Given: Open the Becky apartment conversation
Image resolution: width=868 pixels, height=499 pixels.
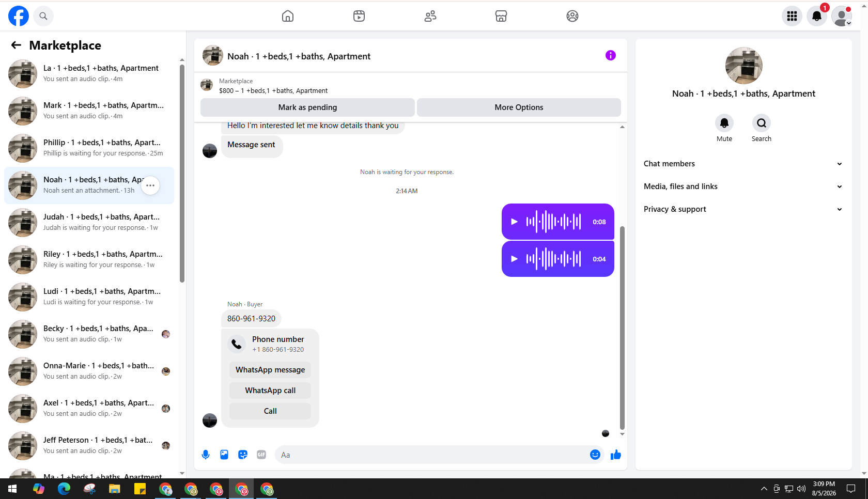Looking at the screenshot, I should pyautogui.click(x=89, y=334).
